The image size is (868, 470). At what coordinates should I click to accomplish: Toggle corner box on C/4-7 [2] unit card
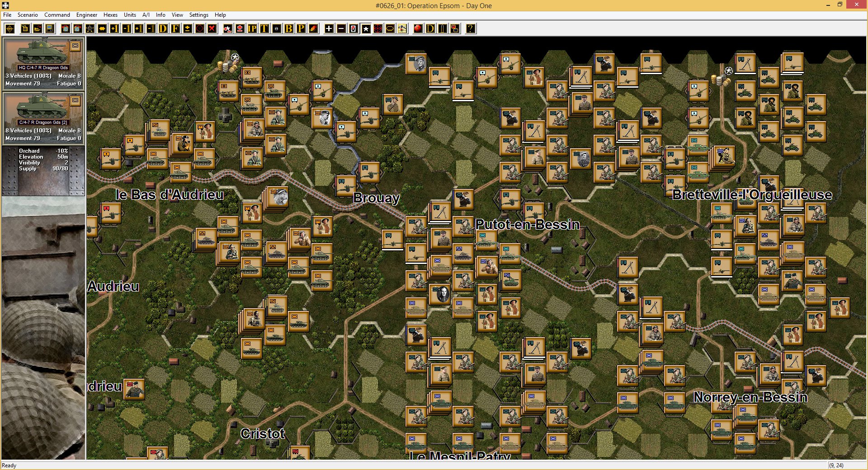pyautogui.click(x=75, y=100)
